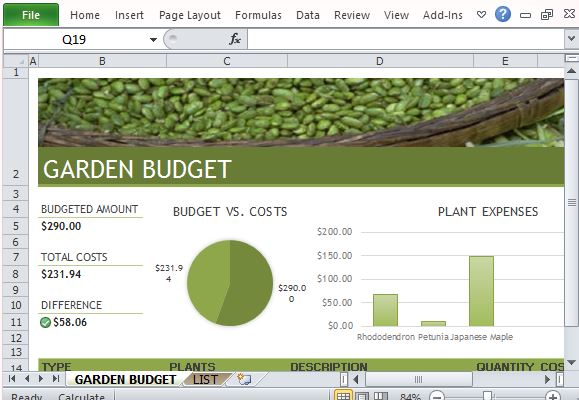This screenshot has height=400, width=579.
Task: Click the vertical scrollbar down arrow
Action: pyautogui.click(x=571, y=362)
